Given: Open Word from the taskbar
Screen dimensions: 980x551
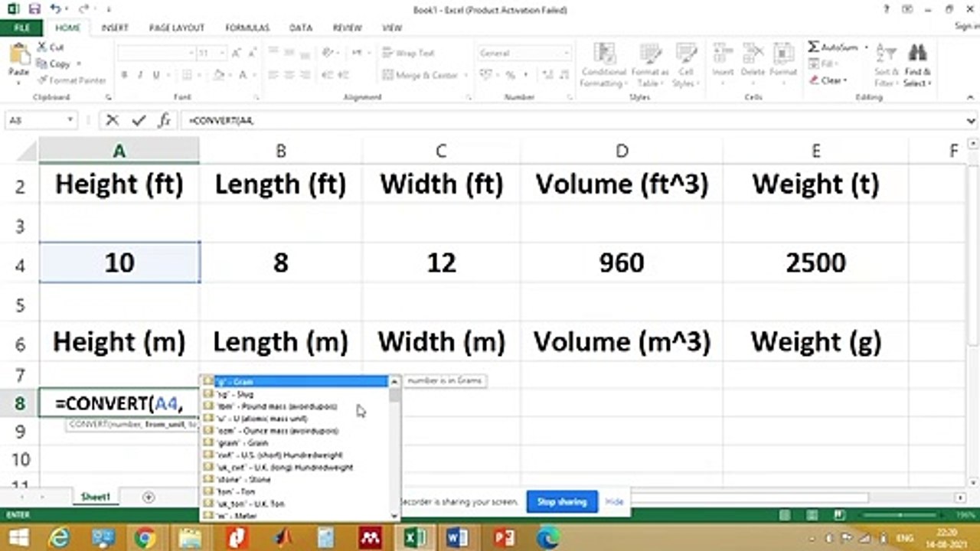Looking at the screenshot, I should pos(457,538).
